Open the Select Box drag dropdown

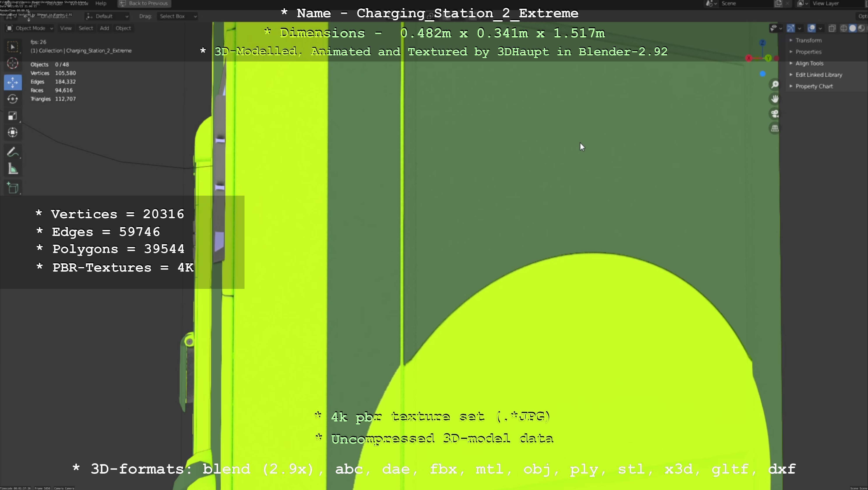(x=177, y=16)
